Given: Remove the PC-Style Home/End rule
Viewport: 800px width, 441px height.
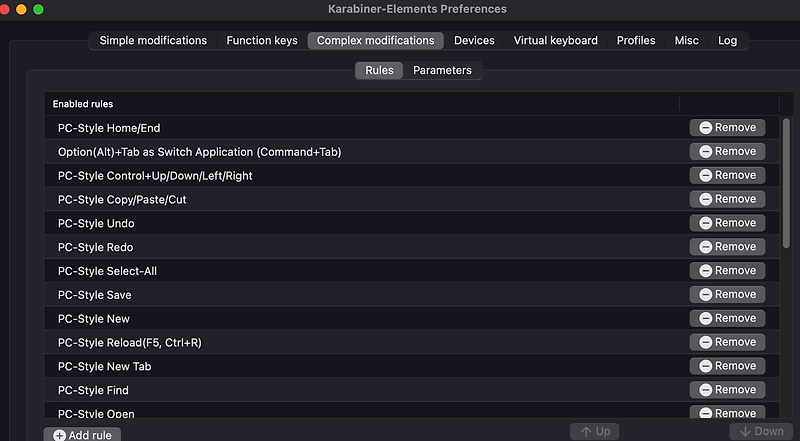Looking at the screenshot, I should 727,128.
